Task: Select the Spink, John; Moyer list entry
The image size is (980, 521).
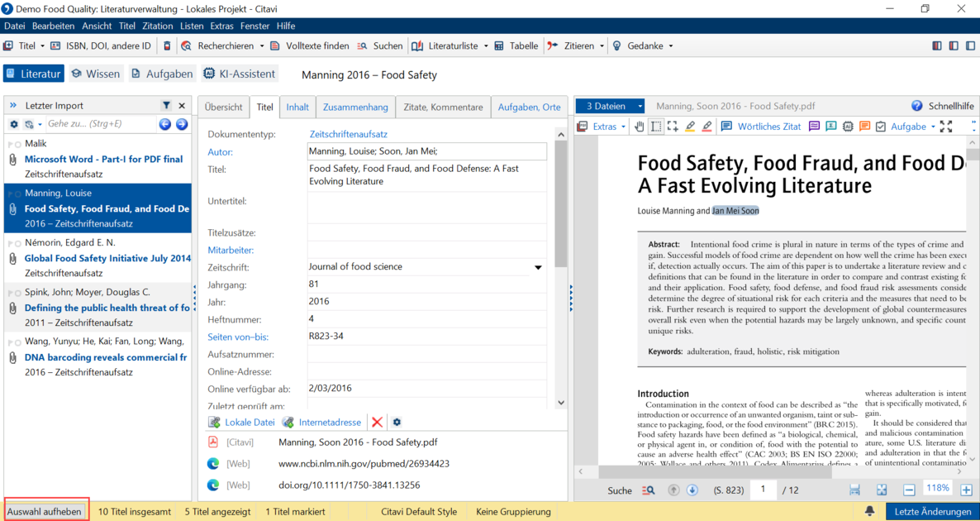Action: (x=98, y=308)
